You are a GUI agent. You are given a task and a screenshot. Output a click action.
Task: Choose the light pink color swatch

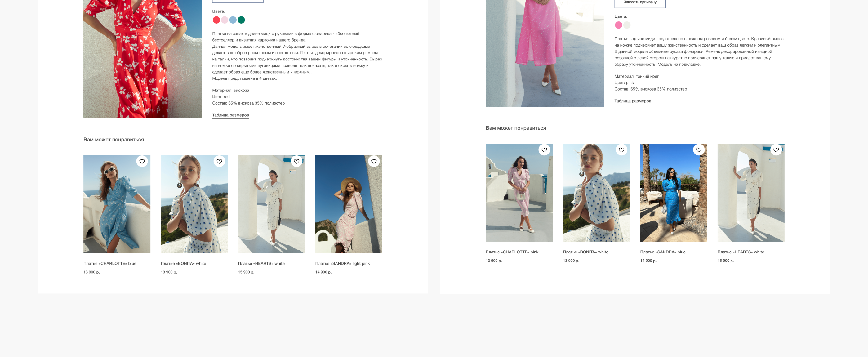225,20
